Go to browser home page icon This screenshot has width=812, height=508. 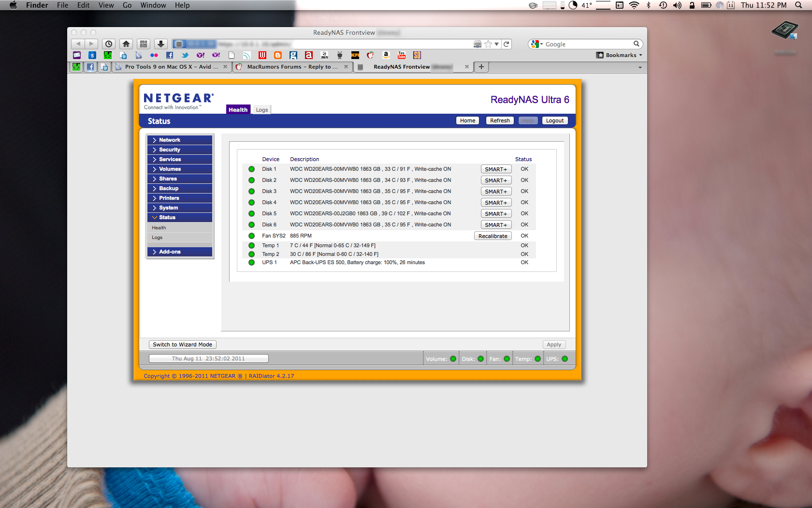click(x=126, y=44)
